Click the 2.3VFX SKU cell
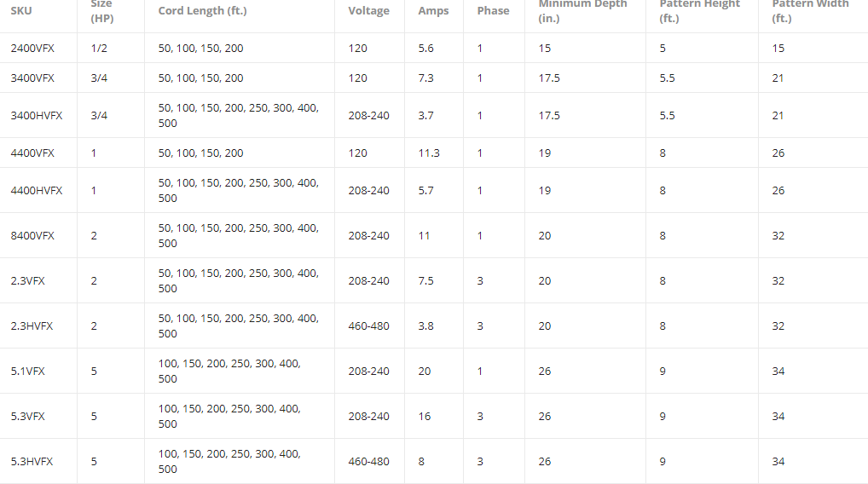This screenshot has width=868, height=484. point(27,281)
